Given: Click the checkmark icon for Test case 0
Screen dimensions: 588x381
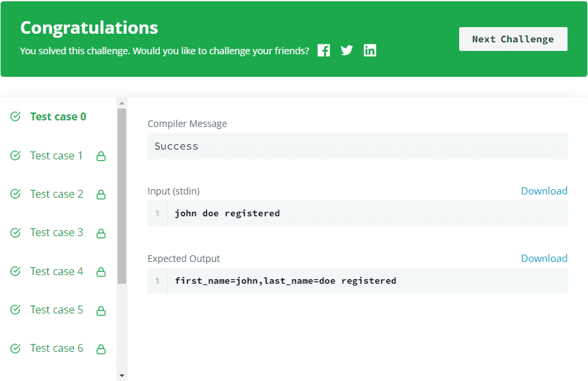Looking at the screenshot, I should coord(16,117).
